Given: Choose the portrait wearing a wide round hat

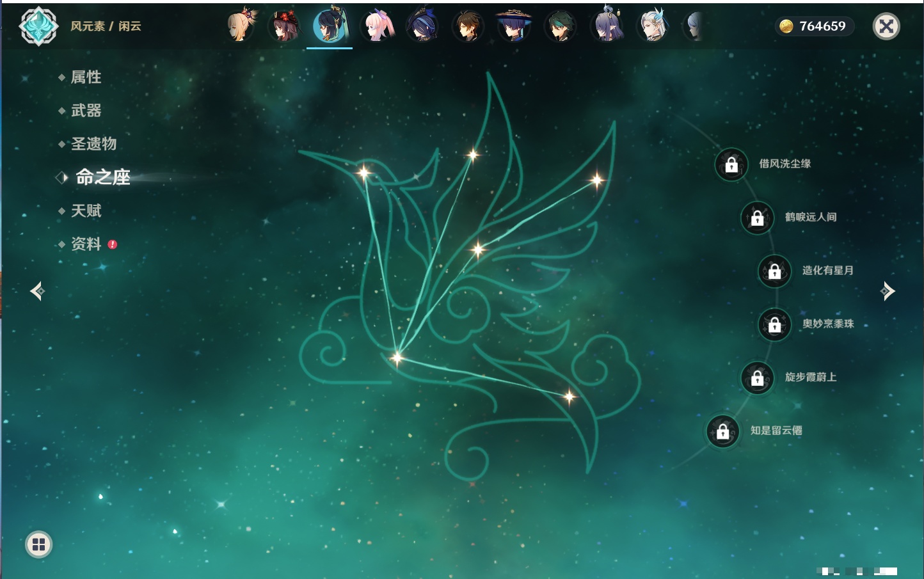Looking at the screenshot, I should click(514, 26).
